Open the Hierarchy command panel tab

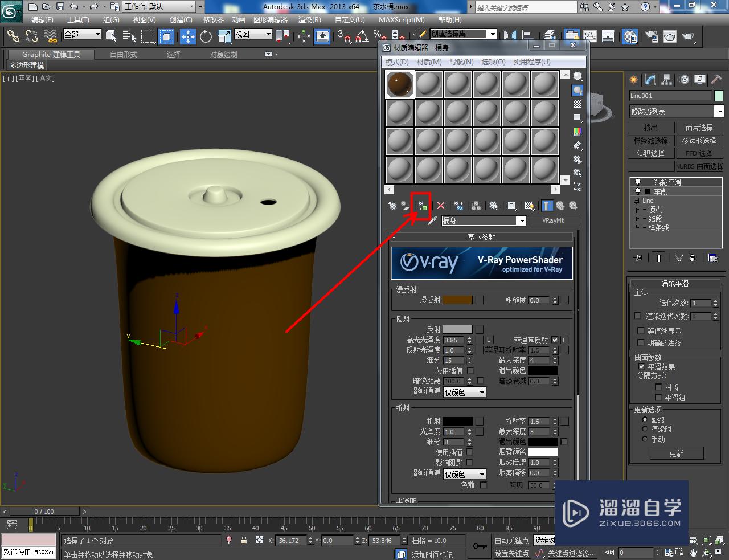pos(666,80)
